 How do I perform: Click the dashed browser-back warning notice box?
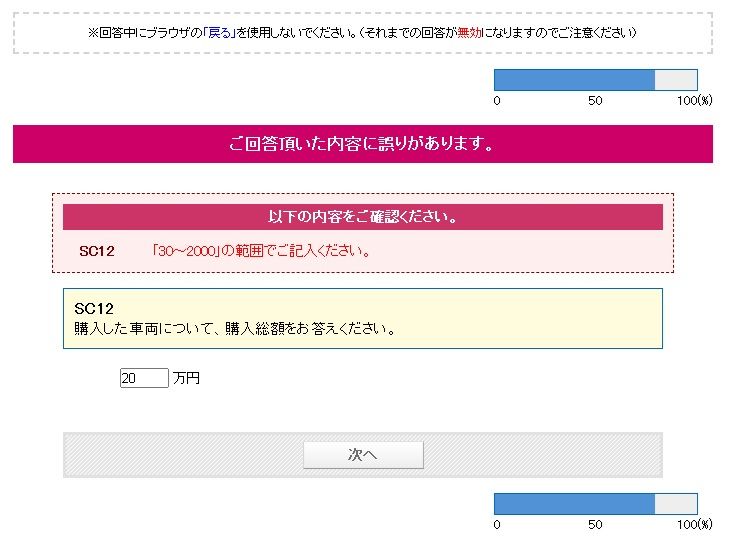pos(363,33)
